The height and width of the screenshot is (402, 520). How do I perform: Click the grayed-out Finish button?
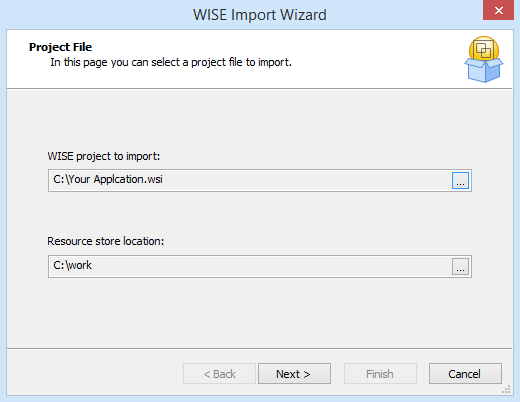(380, 374)
